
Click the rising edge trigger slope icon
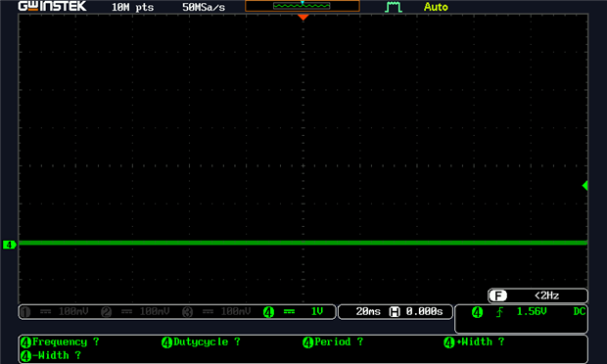point(499,312)
